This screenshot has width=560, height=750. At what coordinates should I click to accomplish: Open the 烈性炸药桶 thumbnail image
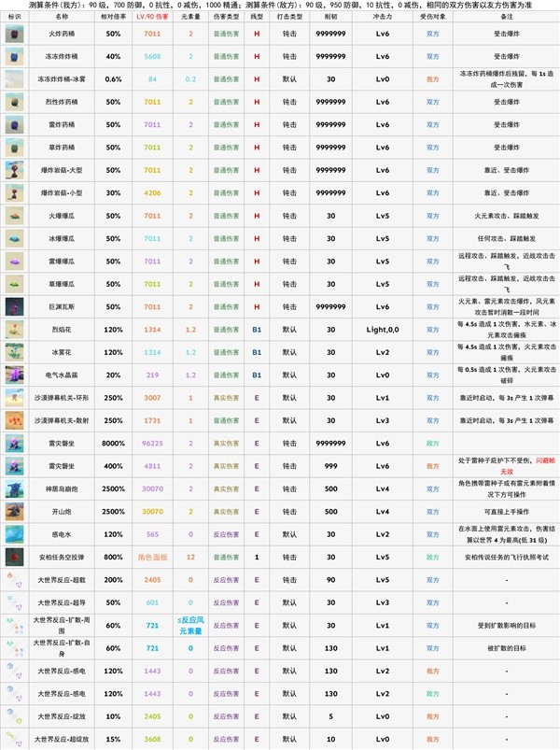(14, 103)
